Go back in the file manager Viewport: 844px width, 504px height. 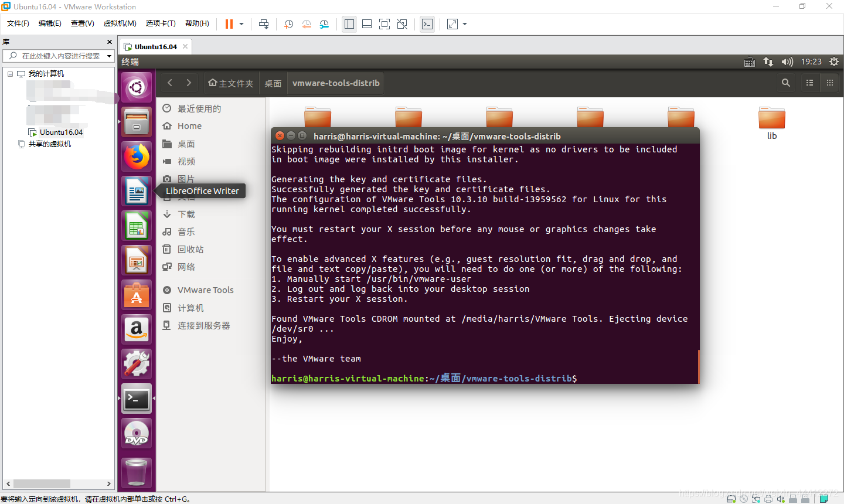(x=170, y=83)
